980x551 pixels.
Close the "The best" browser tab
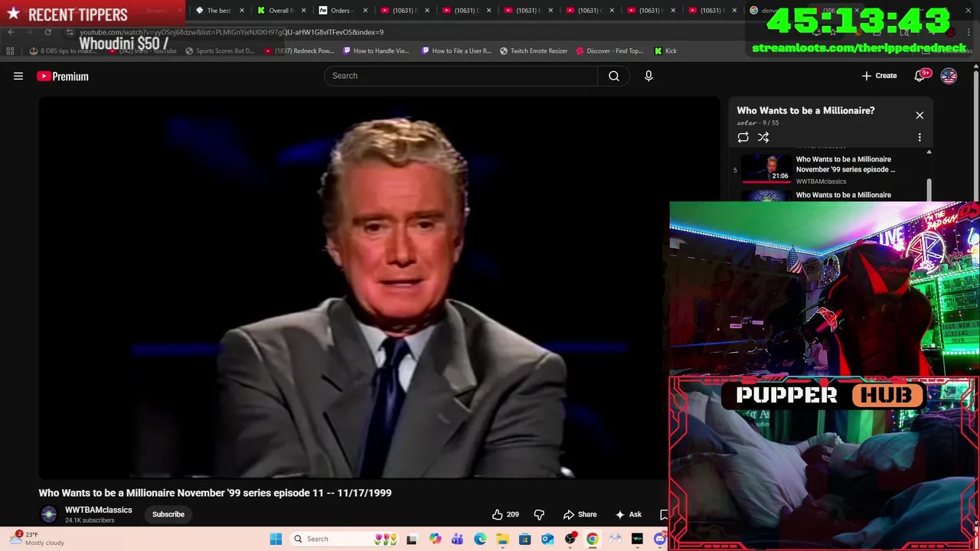[x=242, y=11]
